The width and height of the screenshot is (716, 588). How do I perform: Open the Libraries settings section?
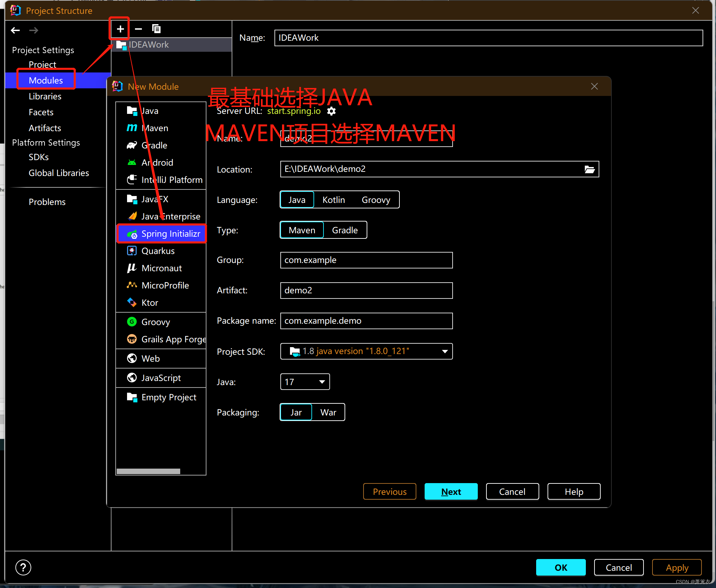[x=45, y=96]
